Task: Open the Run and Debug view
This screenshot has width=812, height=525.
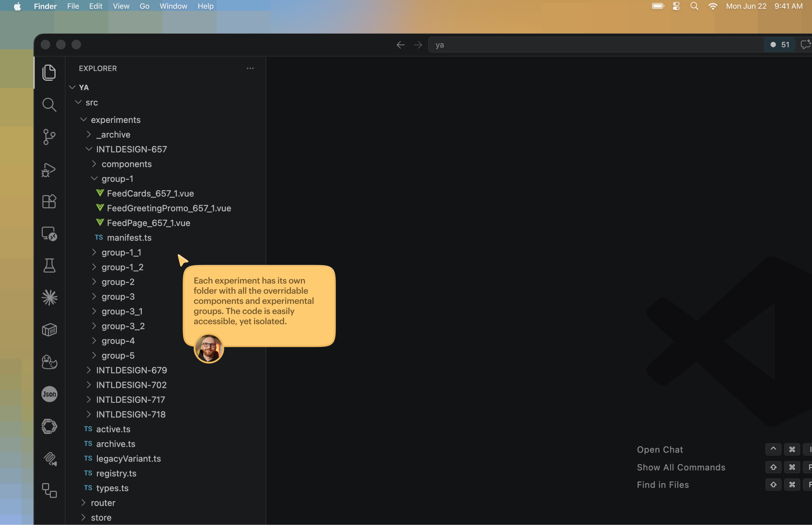Action: 49,169
